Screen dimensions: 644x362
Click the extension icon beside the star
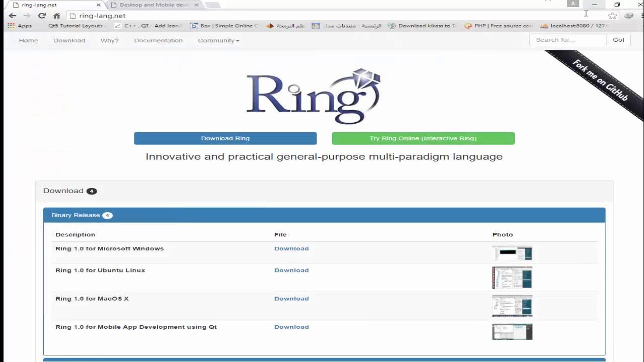pyautogui.click(x=628, y=16)
